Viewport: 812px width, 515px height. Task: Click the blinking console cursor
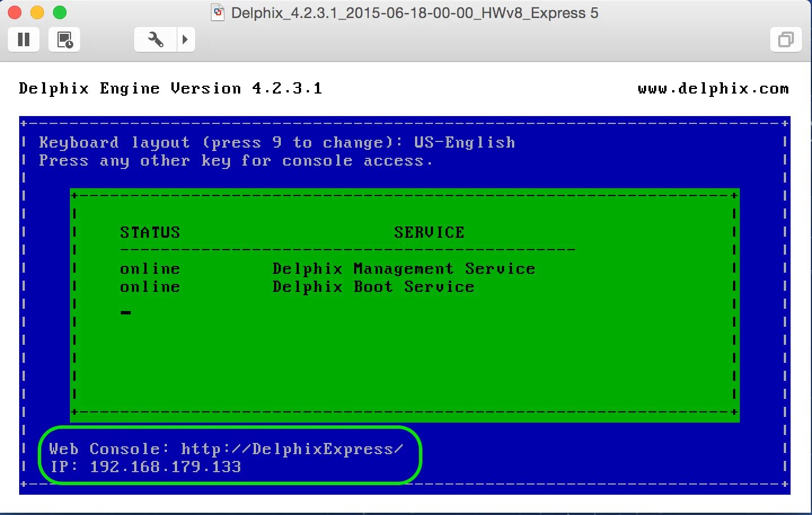click(126, 312)
